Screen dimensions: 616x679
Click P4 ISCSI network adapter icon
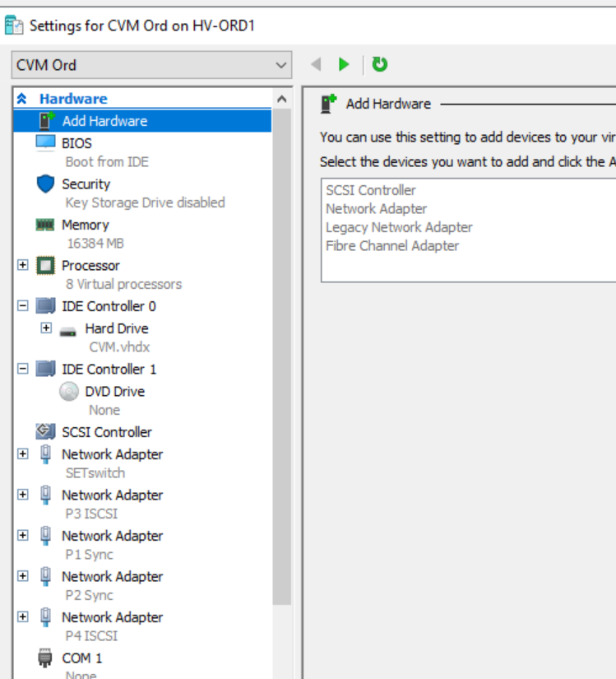(x=45, y=617)
